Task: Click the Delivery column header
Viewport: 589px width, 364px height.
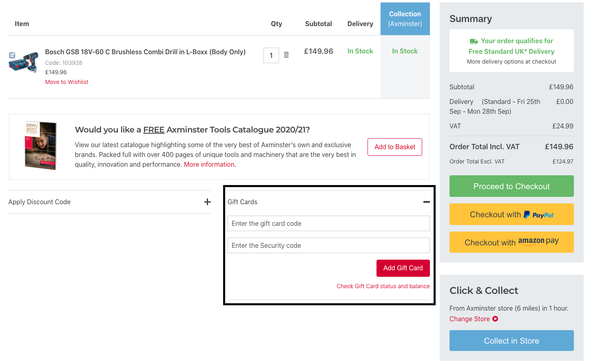Action: [x=360, y=24]
